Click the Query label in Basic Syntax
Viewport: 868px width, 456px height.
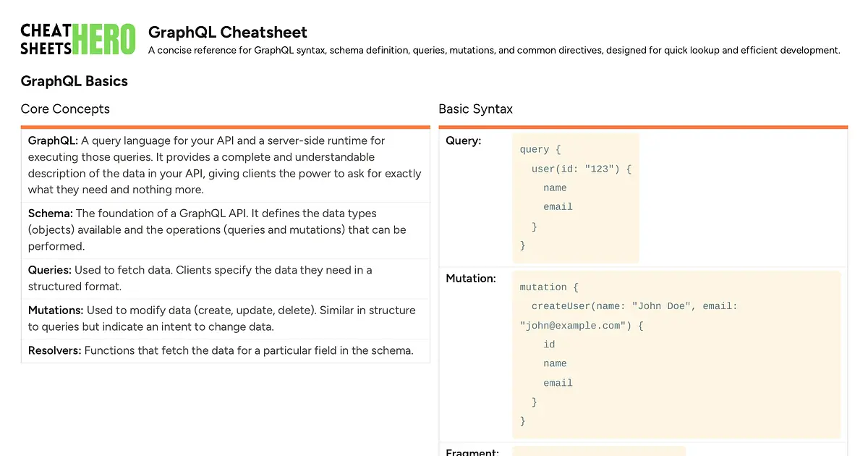click(463, 140)
